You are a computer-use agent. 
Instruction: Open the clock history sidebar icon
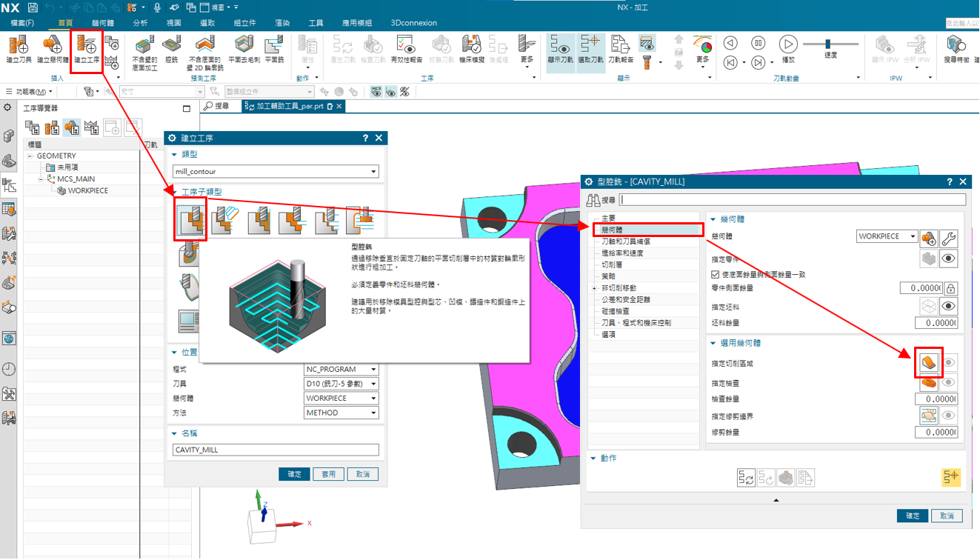coord(9,368)
